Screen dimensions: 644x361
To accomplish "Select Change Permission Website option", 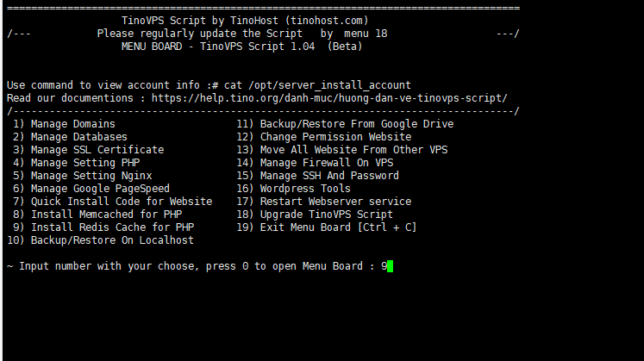I will point(324,137).
